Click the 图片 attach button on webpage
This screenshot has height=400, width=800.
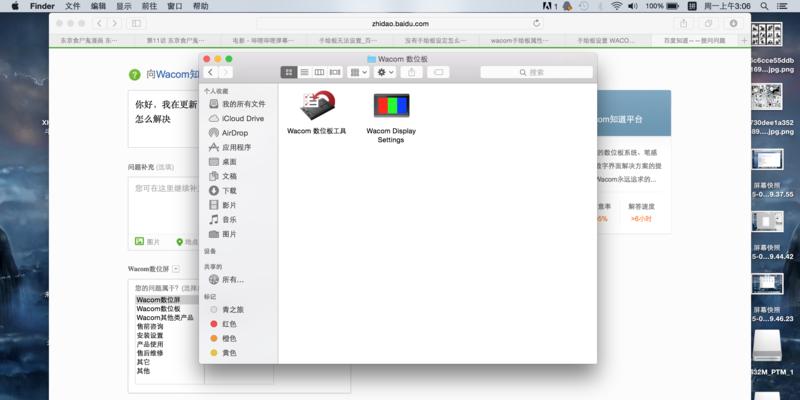pos(147,241)
